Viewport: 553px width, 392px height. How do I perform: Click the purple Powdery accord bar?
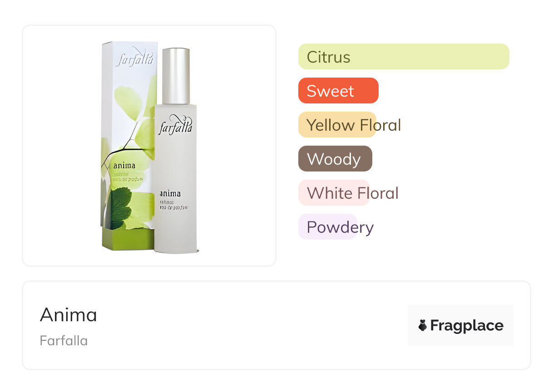click(327, 227)
